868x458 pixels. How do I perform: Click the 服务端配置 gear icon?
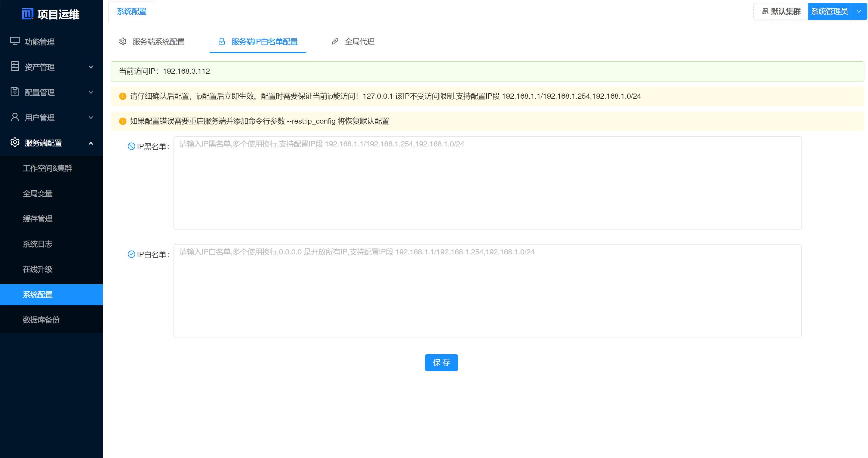(x=14, y=143)
